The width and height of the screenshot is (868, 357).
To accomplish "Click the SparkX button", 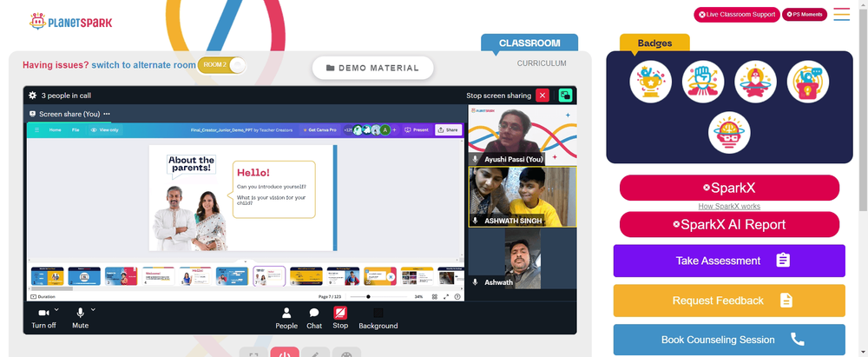I will [x=729, y=188].
